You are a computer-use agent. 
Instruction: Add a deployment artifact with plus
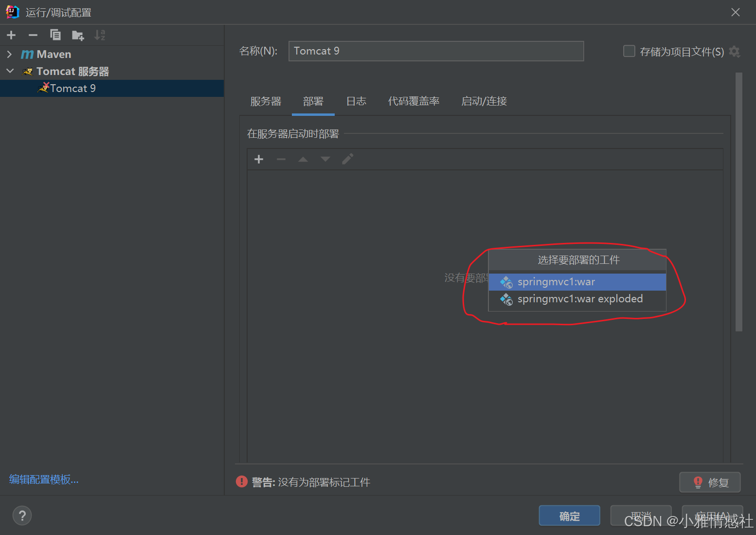coord(259,159)
